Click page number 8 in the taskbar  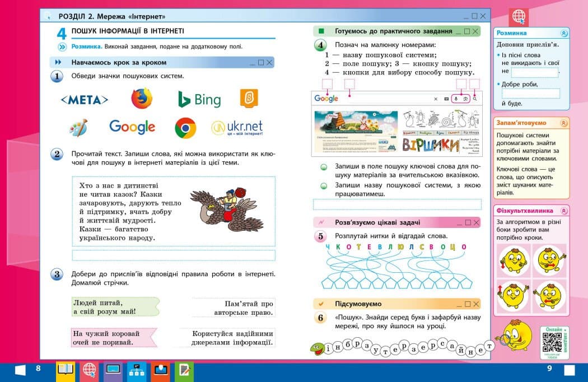(38, 369)
